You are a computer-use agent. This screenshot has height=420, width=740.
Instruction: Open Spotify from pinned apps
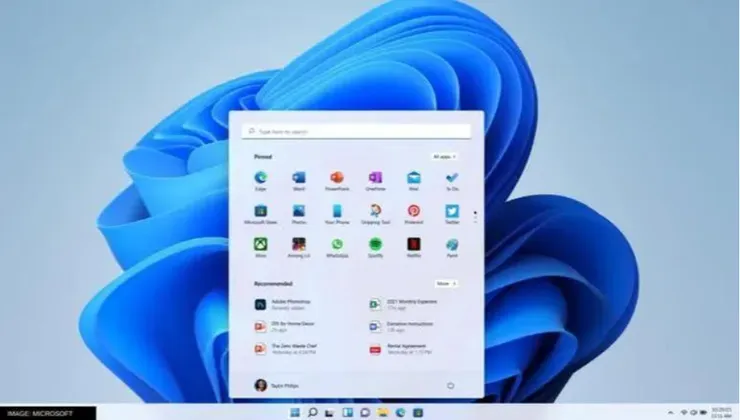pyautogui.click(x=375, y=248)
